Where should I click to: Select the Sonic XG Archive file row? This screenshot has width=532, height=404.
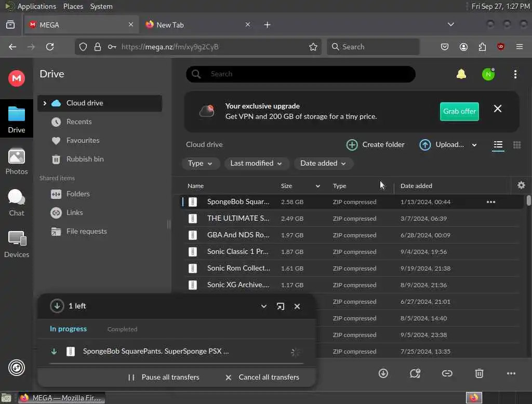coord(352,285)
